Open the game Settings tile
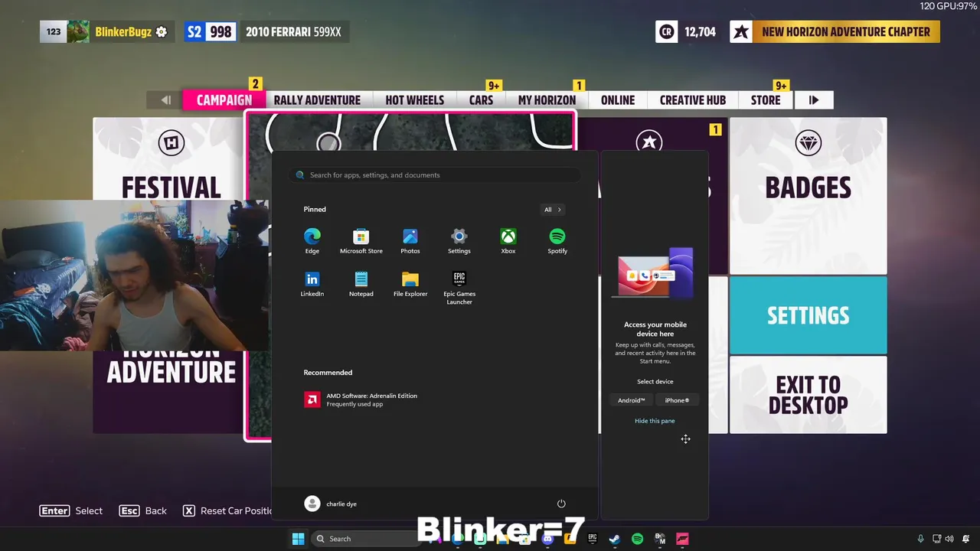The height and width of the screenshot is (551, 980). point(808,315)
